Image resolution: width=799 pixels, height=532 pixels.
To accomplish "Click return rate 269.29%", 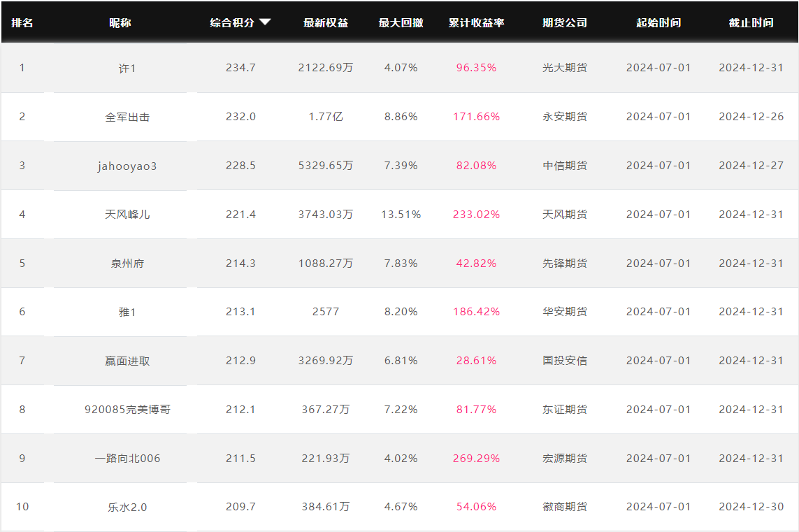I will coord(477,458).
